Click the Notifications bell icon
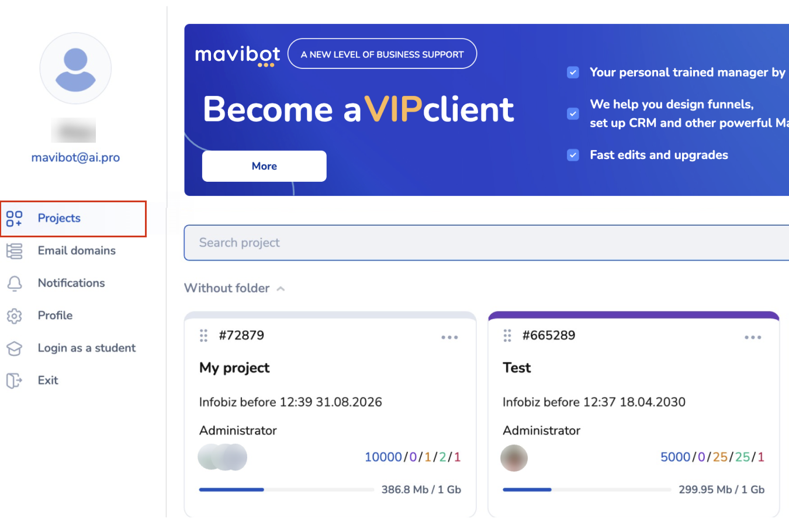The height and width of the screenshot is (532, 789). click(14, 284)
